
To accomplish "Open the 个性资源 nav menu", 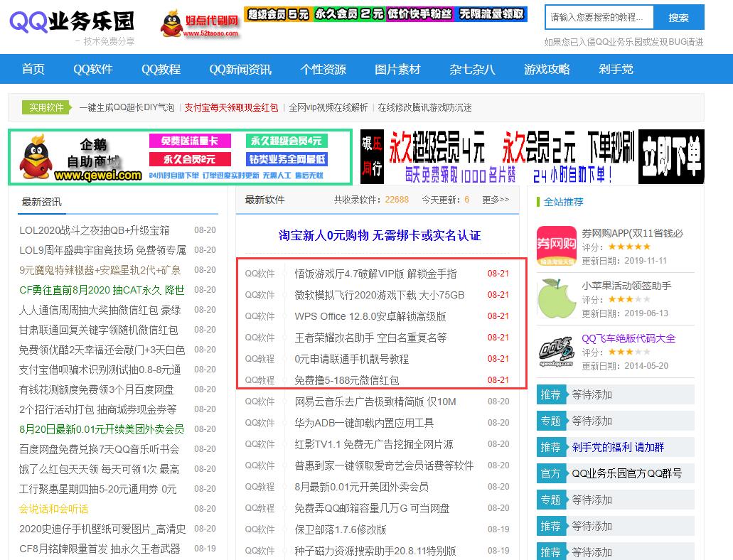I will pyautogui.click(x=323, y=69).
